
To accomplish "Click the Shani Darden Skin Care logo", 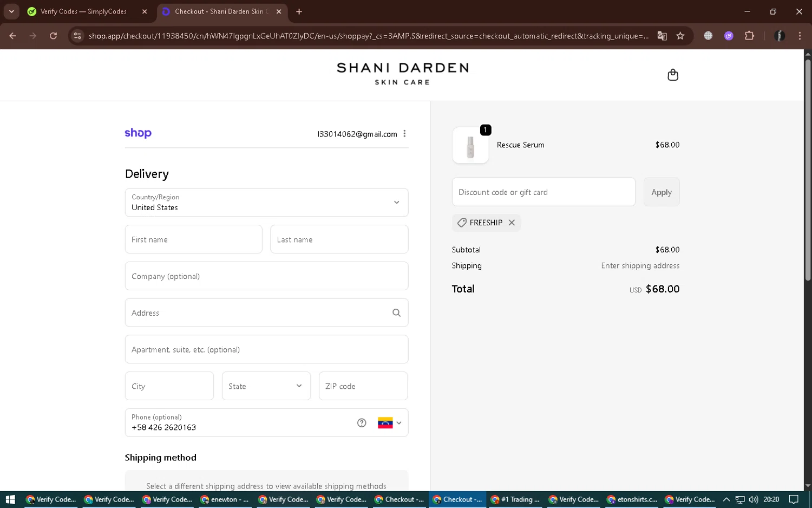I will click(x=402, y=74).
